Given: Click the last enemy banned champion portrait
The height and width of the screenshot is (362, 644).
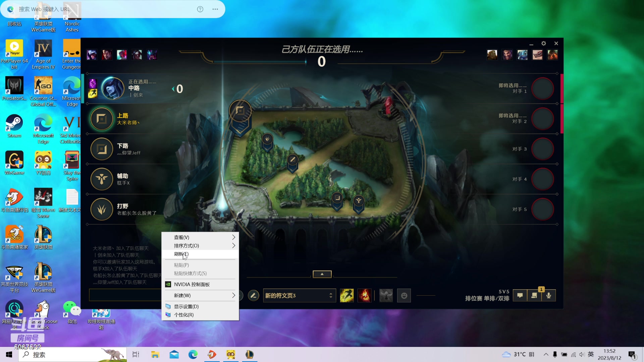Looking at the screenshot, I should (x=552, y=55).
